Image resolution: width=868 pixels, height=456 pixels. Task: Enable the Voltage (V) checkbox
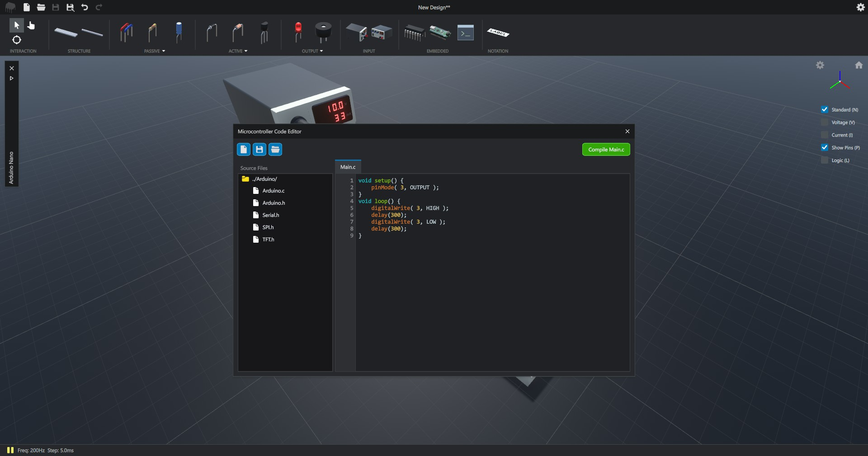tap(825, 122)
